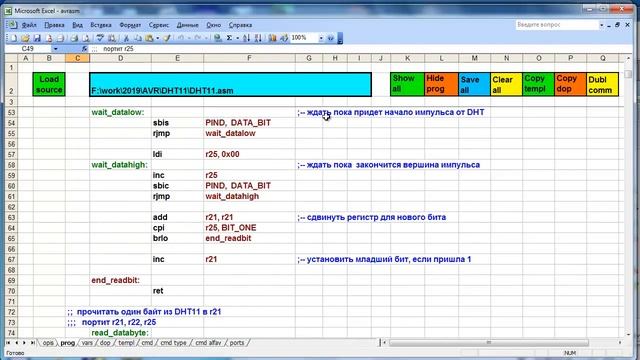Click the orange Copy dop button
This screenshot has height=360, width=640.
[570, 84]
